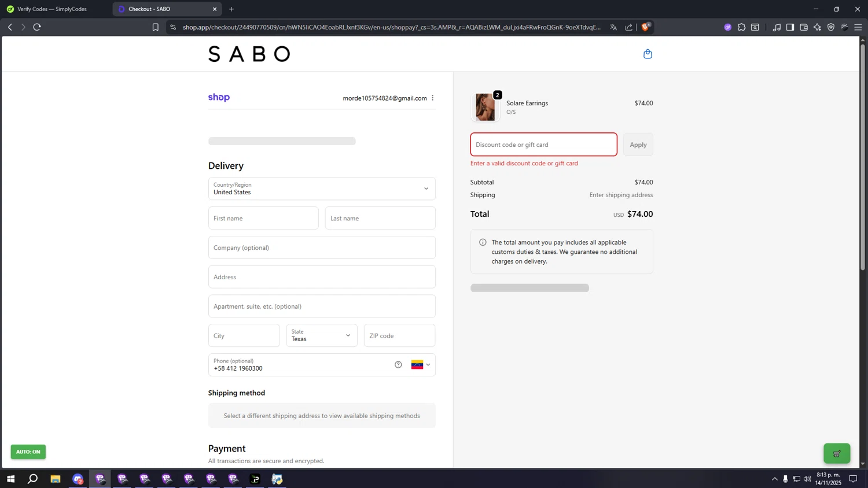868x488 pixels.
Task: Open the shopping bag cart icon
Action: (x=648, y=54)
